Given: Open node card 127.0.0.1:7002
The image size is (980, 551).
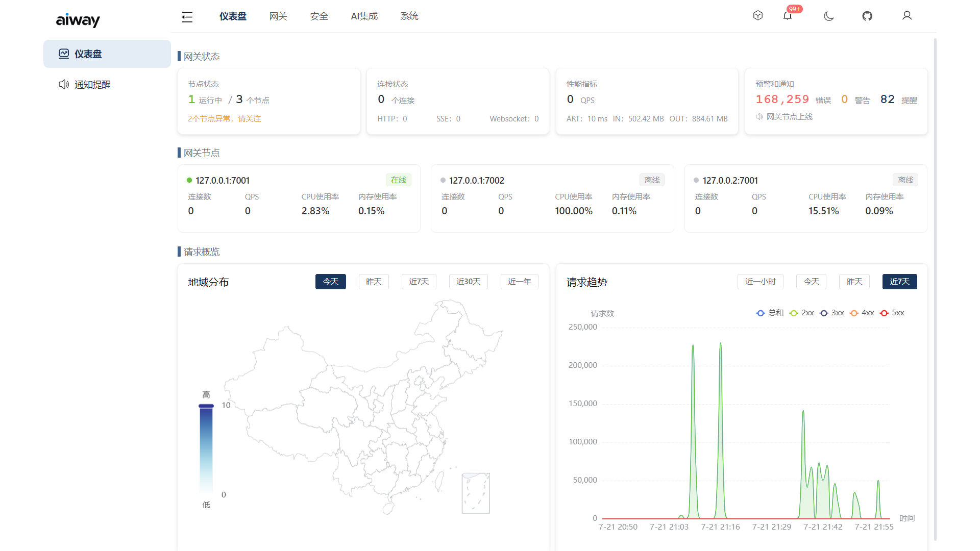Looking at the screenshot, I should (x=552, y=198).
